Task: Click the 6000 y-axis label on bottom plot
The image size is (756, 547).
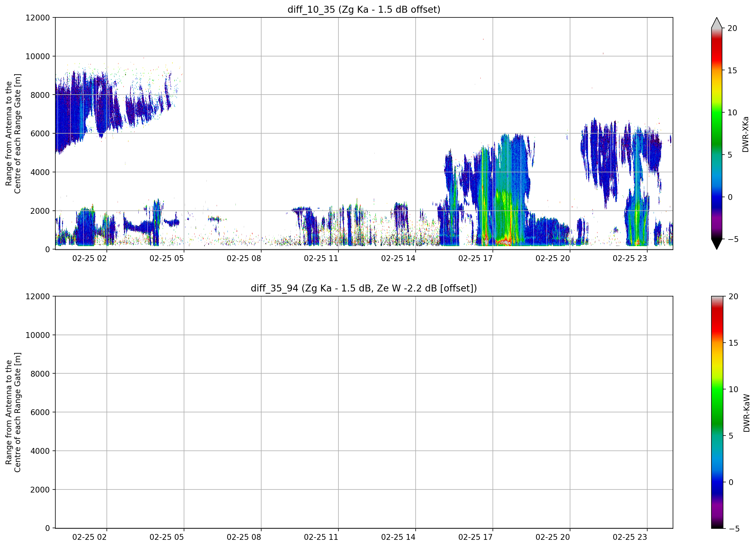Action: (40, 412)
